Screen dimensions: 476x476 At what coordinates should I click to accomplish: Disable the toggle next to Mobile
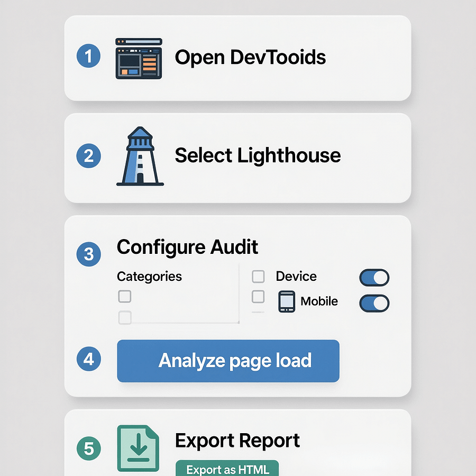coord(374,303)
